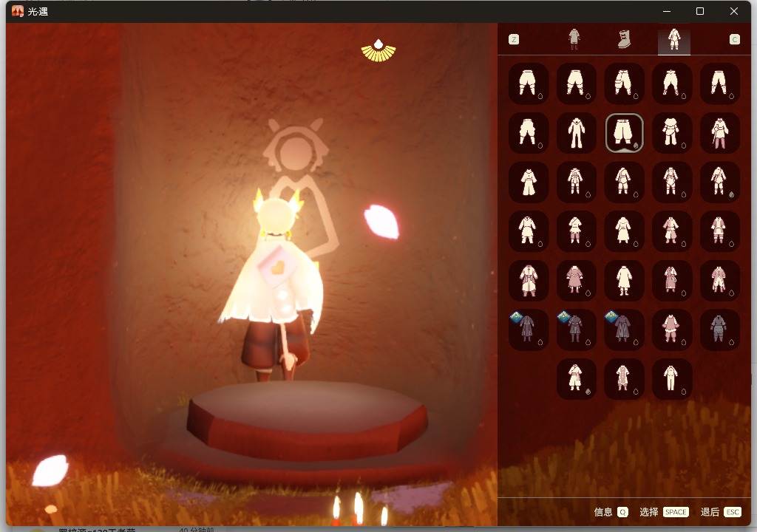The height and width of the screenshot is (532, 757).
Task: Select the third-row second-column strapped outfit
Action: (576, 182)
